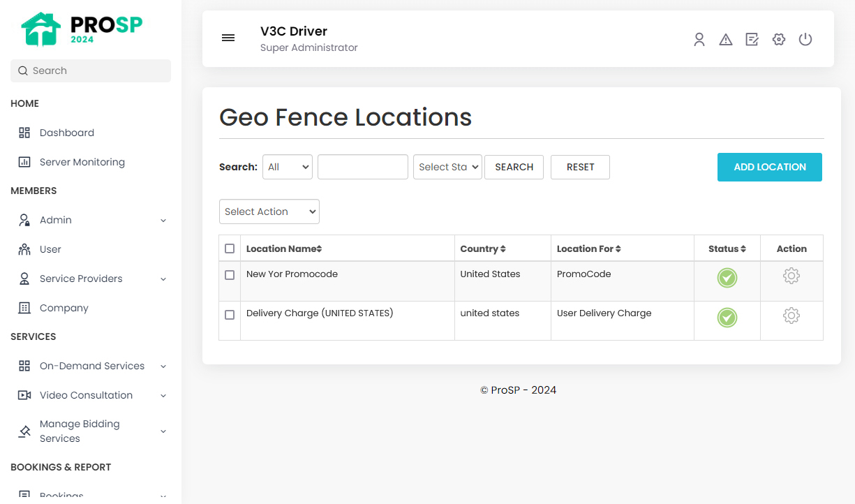Image resolution: width=855 pixels, height=504 pixels.
Task: Sort by Country arrows icon
Action: tap(503, 249)
